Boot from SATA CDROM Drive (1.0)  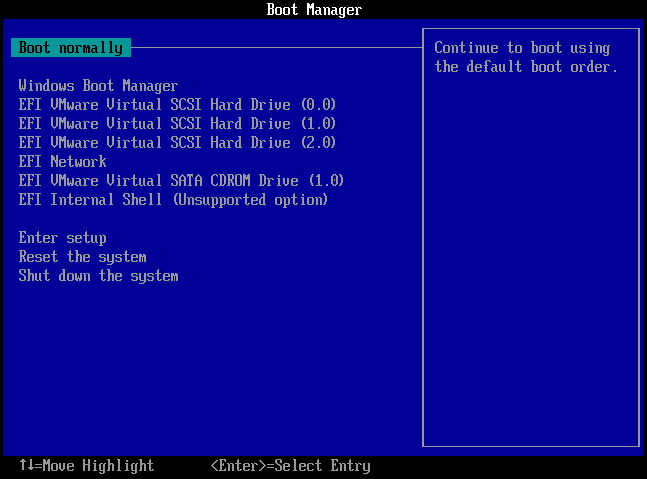(x=181, y=181)
